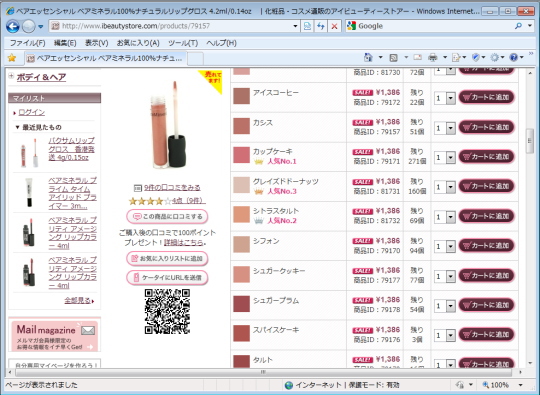Click the この商品に口コミする button

[x=167, y=217]
